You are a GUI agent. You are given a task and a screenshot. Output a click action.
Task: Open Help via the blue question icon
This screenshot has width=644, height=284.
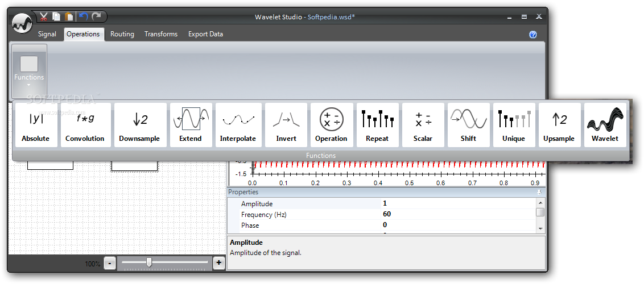coord(533,35)
